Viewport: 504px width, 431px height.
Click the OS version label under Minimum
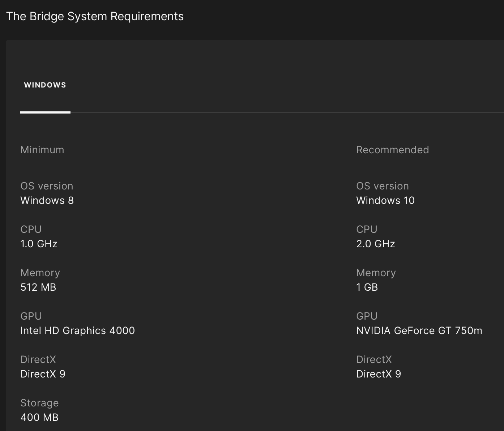(47, 186)
